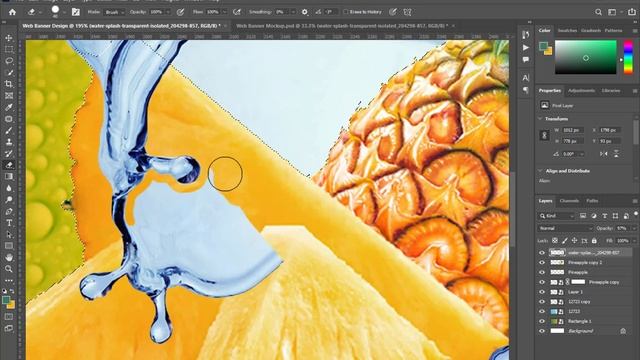The image size is (640, 360).
Task: Click the hue spectrum slider
Action: coord(628,57)
